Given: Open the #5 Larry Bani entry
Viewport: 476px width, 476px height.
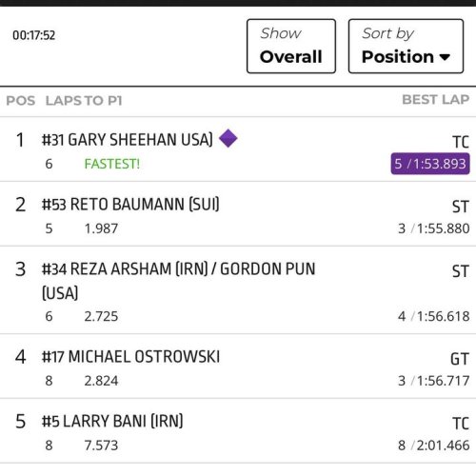Looking at the screenshot, I should tap(238, 431).
